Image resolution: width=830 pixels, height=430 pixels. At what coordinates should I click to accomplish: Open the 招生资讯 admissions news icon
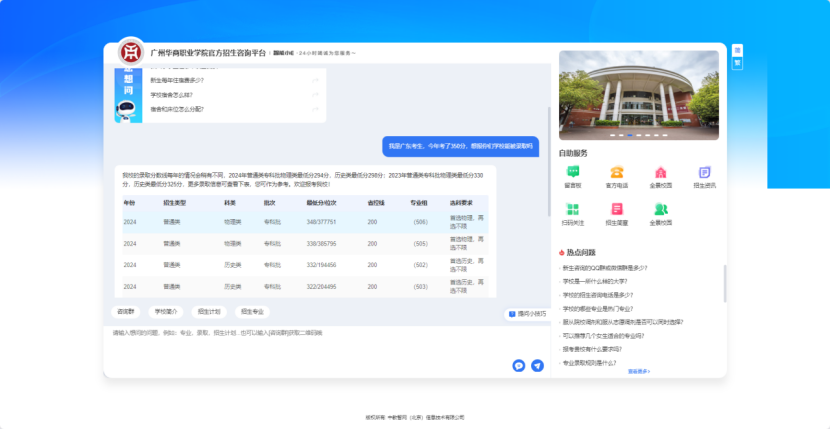click(x=705, y=174)
